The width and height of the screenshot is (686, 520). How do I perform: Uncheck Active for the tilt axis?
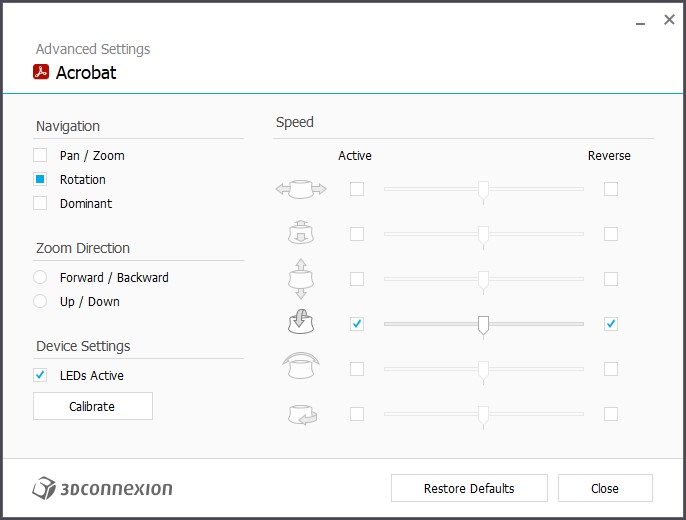click(357, 324)
